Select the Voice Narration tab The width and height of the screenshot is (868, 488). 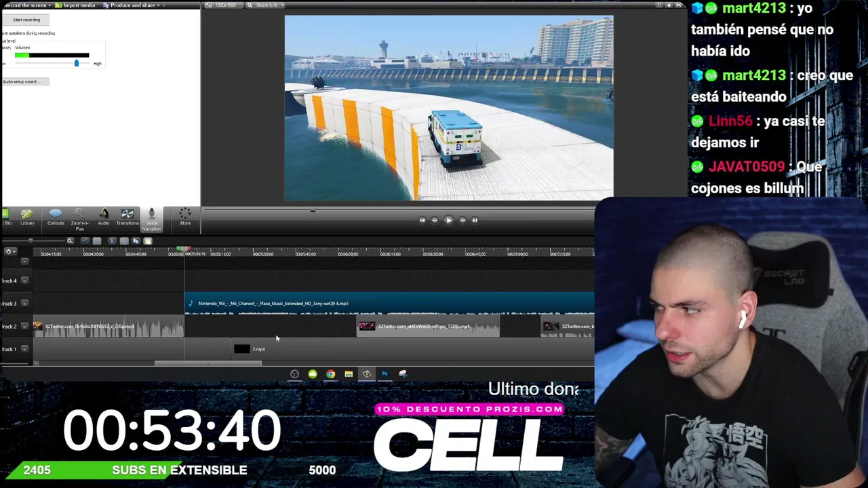click(x=151, y=220)
